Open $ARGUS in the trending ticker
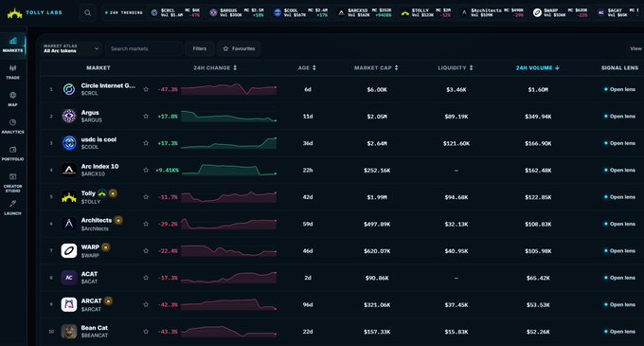This screenshot has height=346, width=644. (237, 12)
